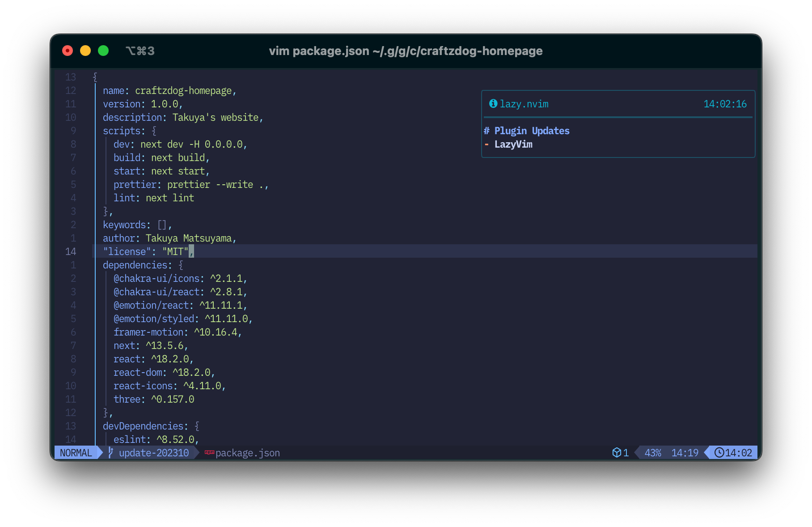Click the Plugin Updates heading
The image size is (812, 527).
pos(532,131)
